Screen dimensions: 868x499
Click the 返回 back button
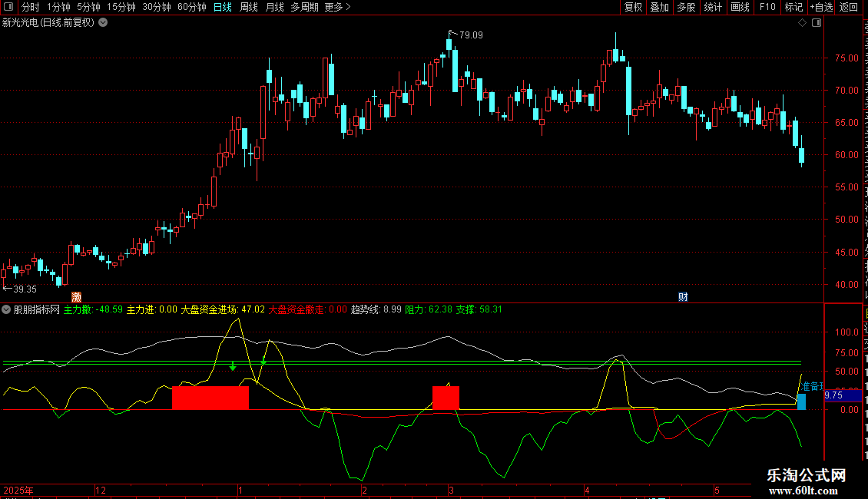click(849, 7)
